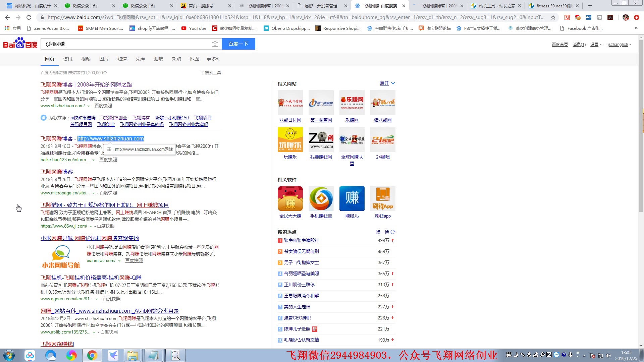Open 刷钱app software icon

383,199
